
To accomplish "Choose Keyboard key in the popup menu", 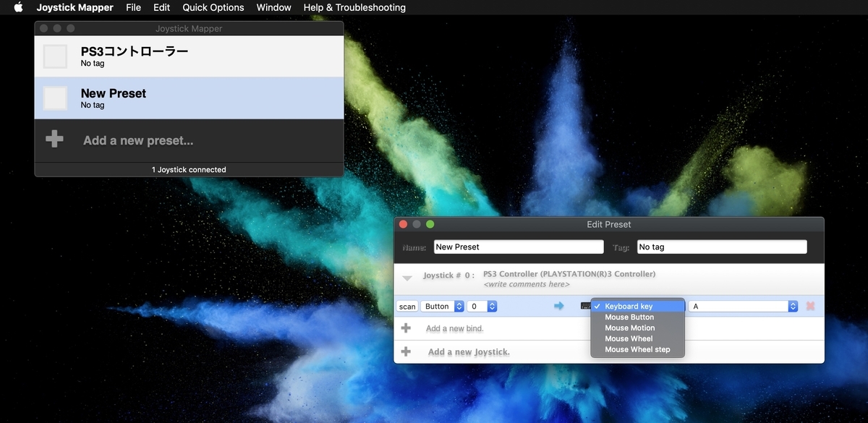I will (637, 307).
